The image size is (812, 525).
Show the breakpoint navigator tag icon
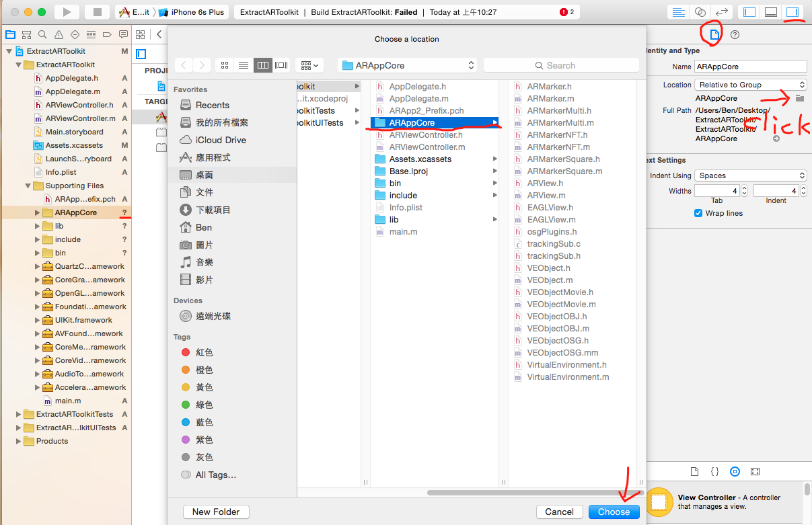108,34
